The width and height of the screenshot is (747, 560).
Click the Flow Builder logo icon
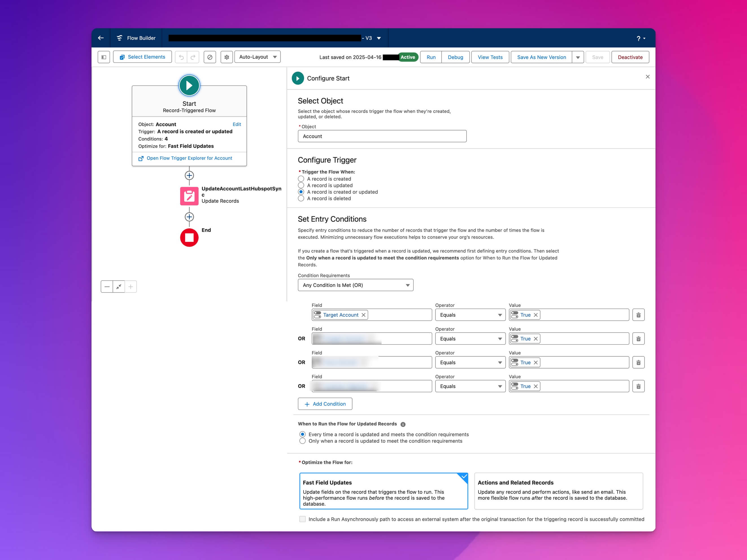tap(119, 38)
